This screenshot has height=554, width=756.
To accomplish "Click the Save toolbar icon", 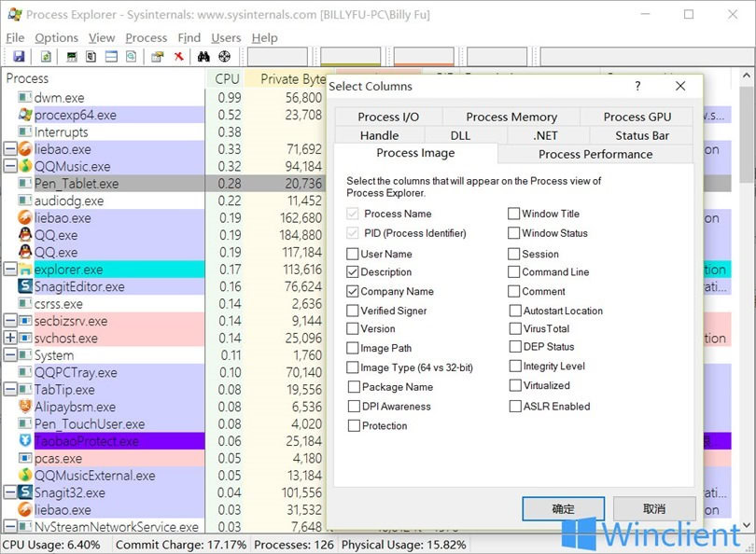I will click(19, 57).
